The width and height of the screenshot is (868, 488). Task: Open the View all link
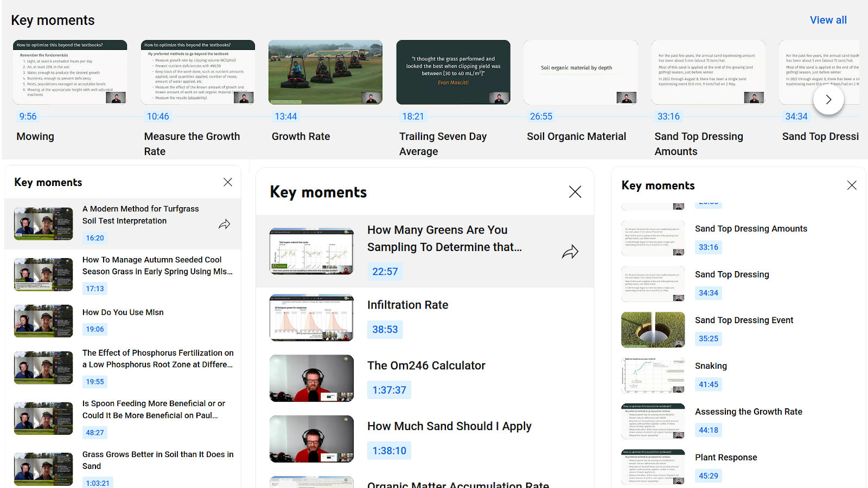pos(828,20)
